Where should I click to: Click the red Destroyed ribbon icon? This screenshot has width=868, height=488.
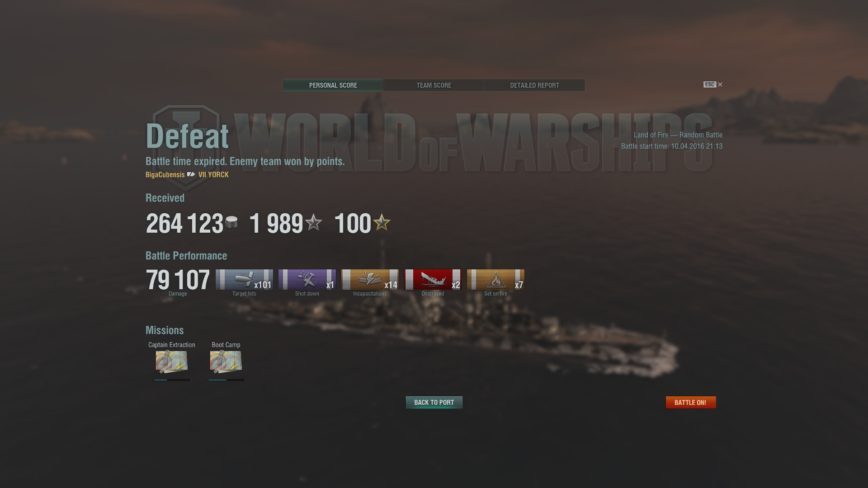[x=433, y=279]
